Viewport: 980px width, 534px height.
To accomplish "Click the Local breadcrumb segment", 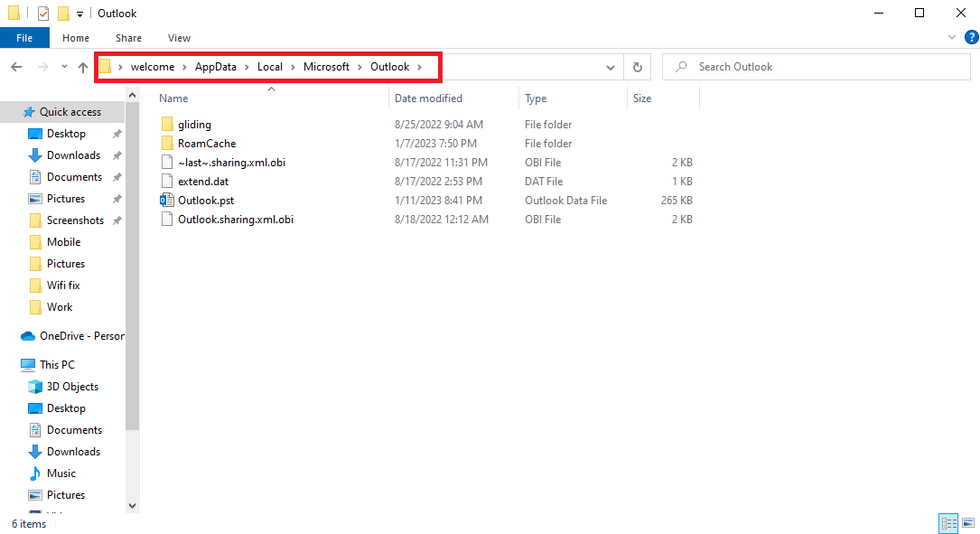I will [270, 67].
